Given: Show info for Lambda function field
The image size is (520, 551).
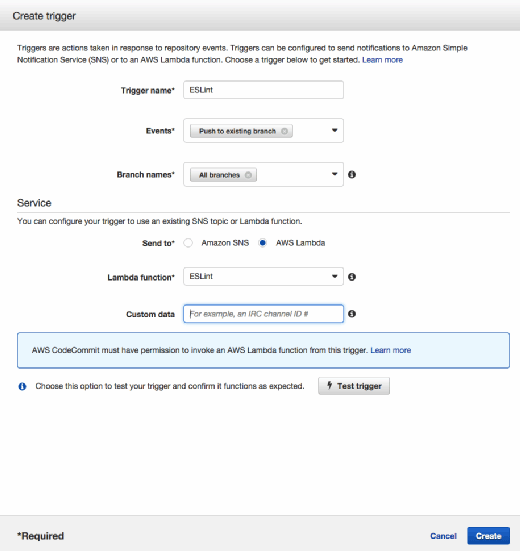Looking at the screenshot, I should [x=352, y=277].
